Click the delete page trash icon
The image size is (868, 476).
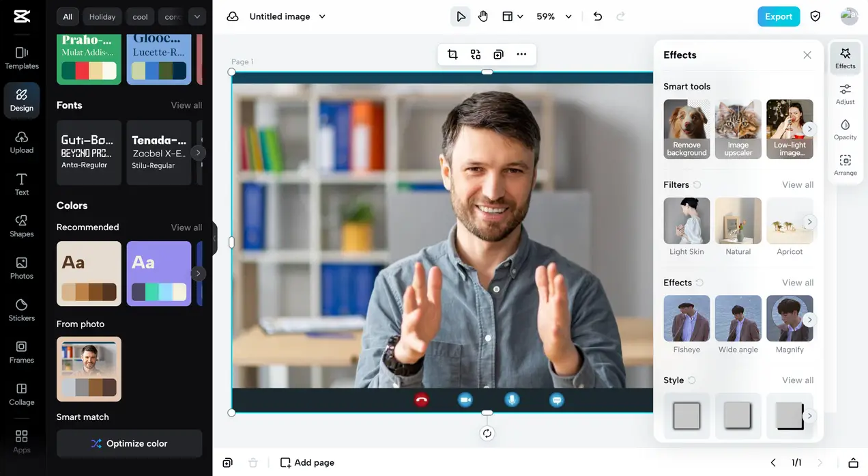coord(253,462)
